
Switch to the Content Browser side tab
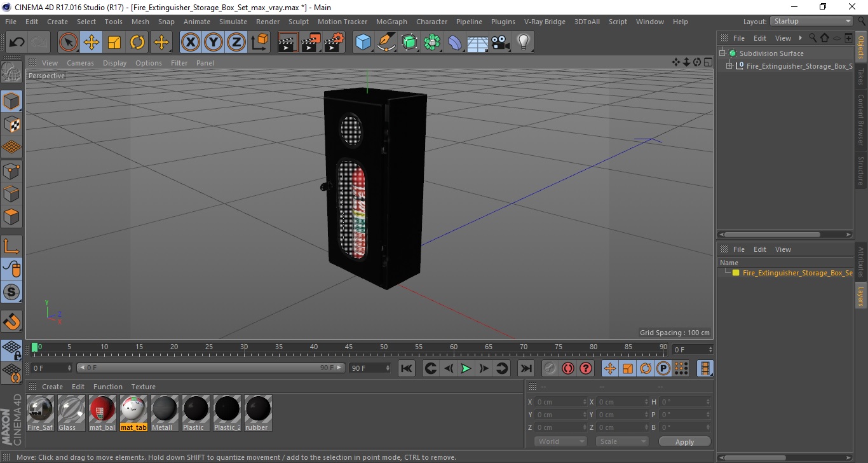[861, 120]
